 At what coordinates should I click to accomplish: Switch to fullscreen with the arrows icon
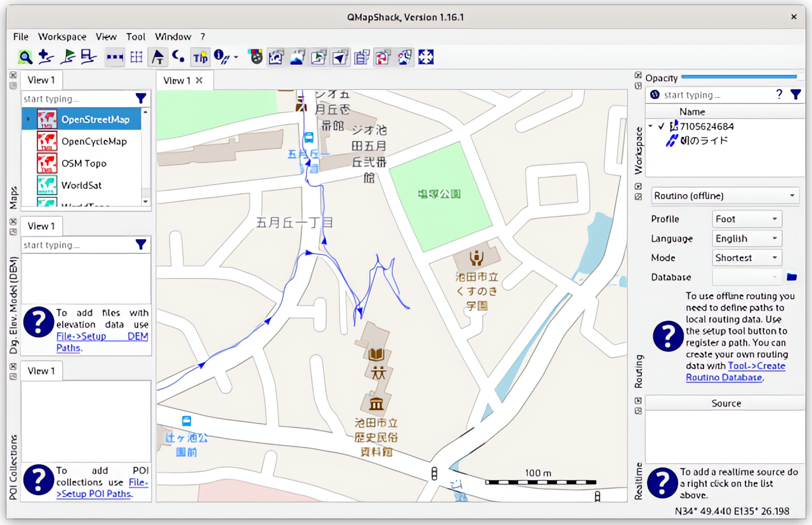(x=426, y=57)
